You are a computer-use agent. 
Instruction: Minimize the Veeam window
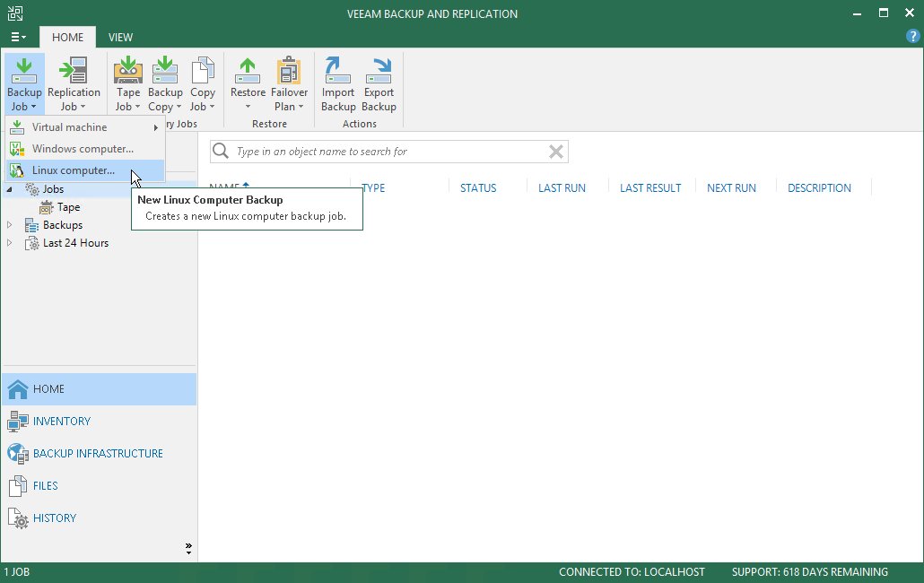pyautogui.click(x=858, y=13)
